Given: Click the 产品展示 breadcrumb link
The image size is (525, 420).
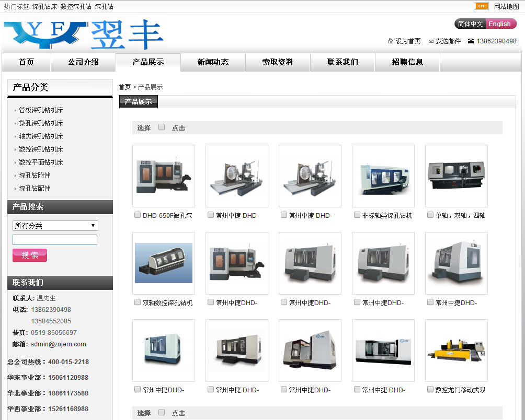Looking at the screenshot, I should tap(150, 87).
